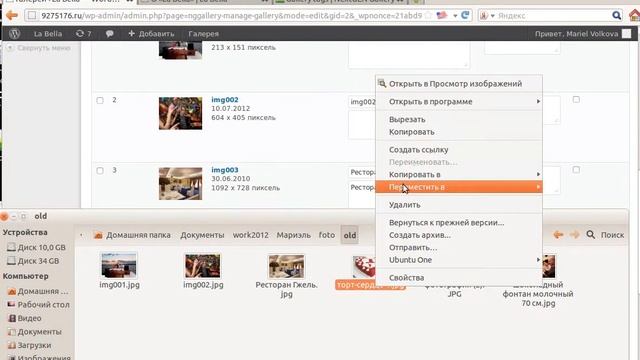640x360 pixels.
Task: Select Ресторан Гжель.jpg file
Action: click(x=287, y=276)
